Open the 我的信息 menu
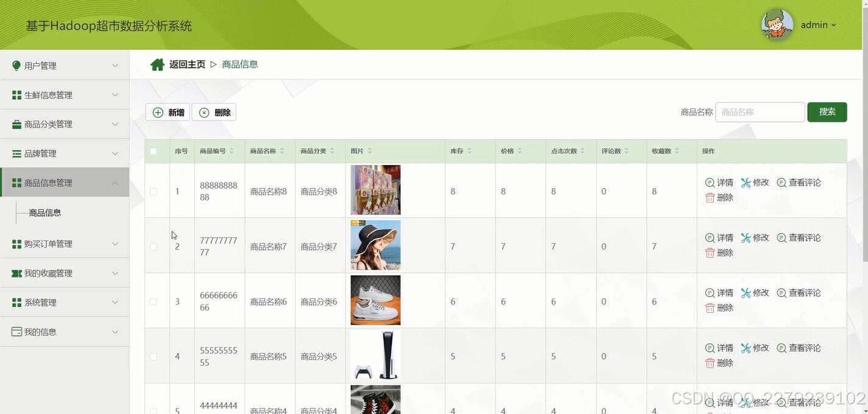 coord(65,332)
